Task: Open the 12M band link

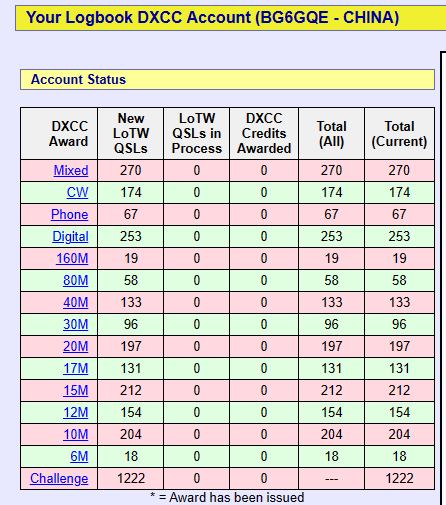Action: [x=76, y=412]
